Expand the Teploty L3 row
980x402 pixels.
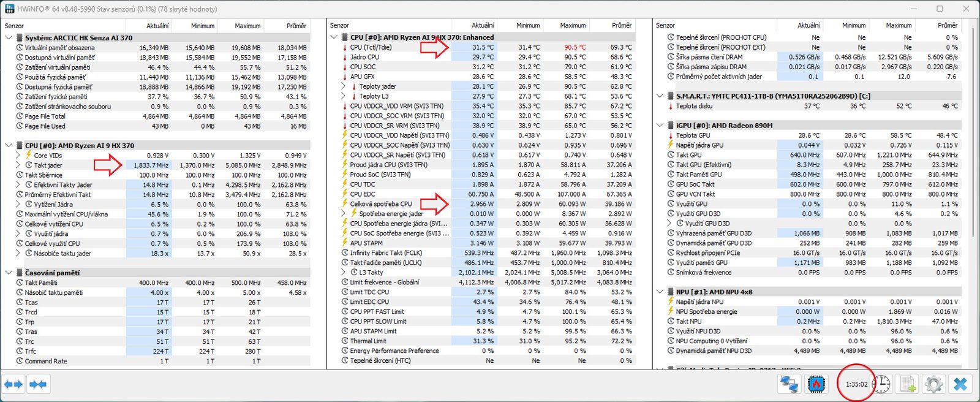(x=344, y=96)
